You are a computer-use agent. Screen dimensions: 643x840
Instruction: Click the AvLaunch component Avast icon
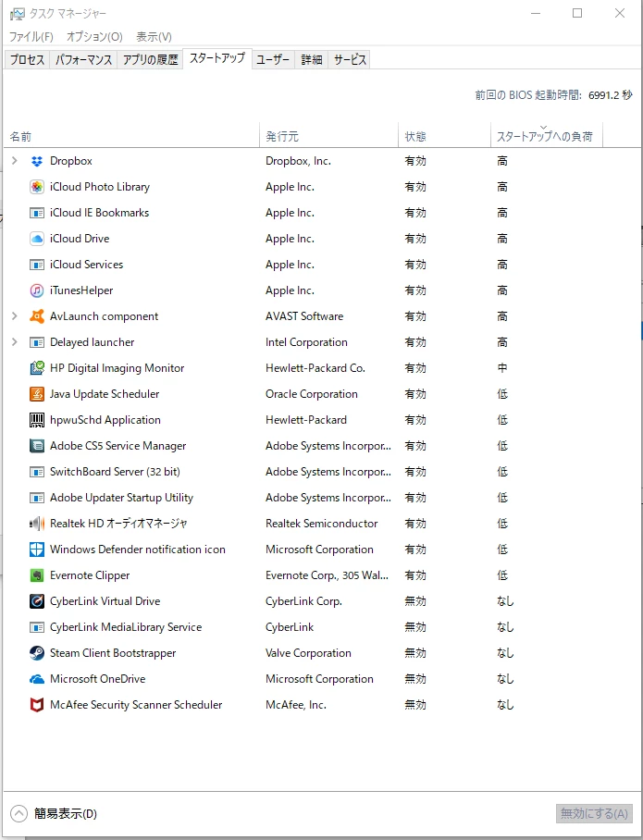point(36,316)
